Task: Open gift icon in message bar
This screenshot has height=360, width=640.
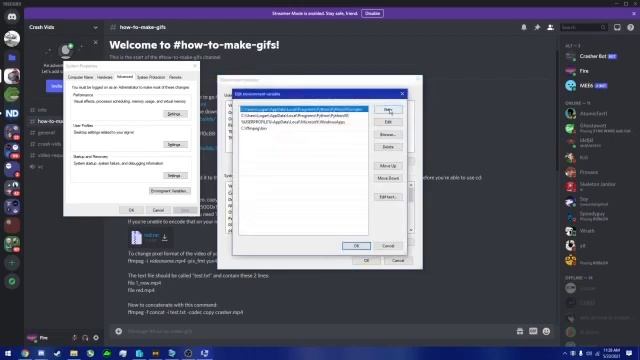Action: point(520,331)
